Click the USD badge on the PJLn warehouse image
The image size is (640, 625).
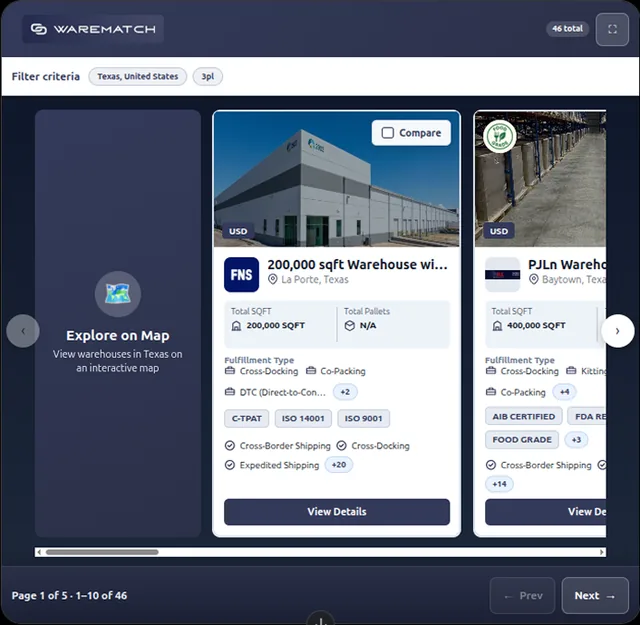pyautogui.click(x=499, y=231)
